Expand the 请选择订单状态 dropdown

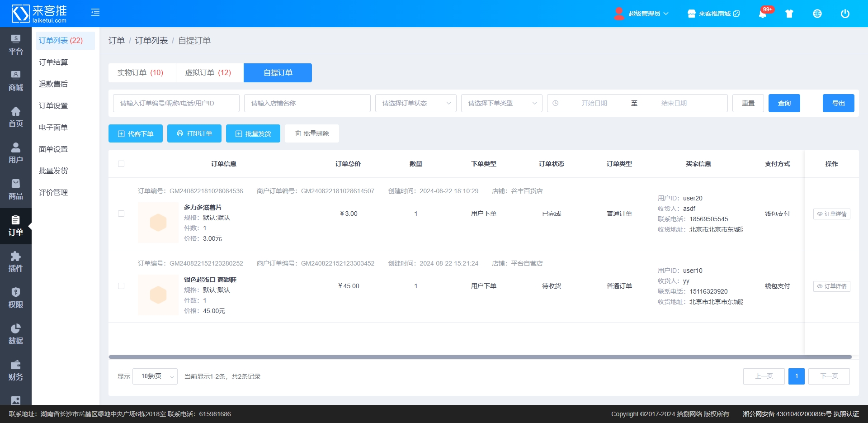(x=415, y=103)
